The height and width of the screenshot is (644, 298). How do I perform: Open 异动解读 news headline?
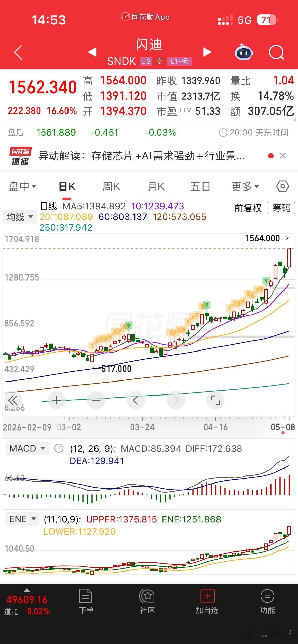point(141,156)
